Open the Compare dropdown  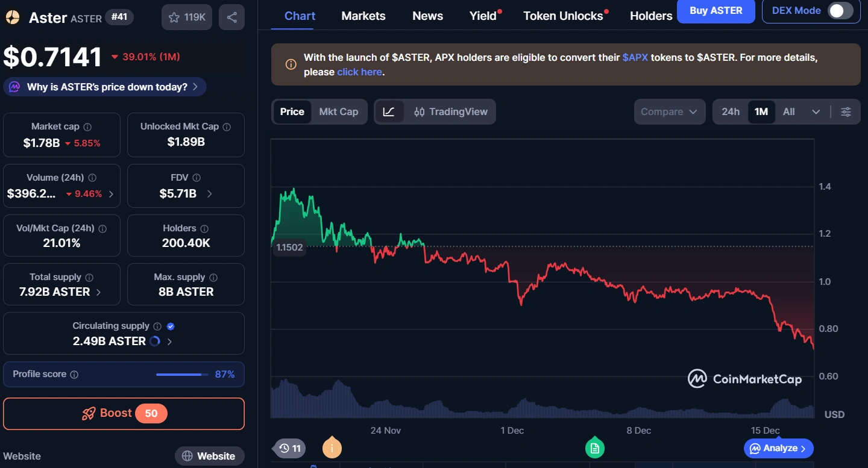pyautogui.click(x=669, y=111)
